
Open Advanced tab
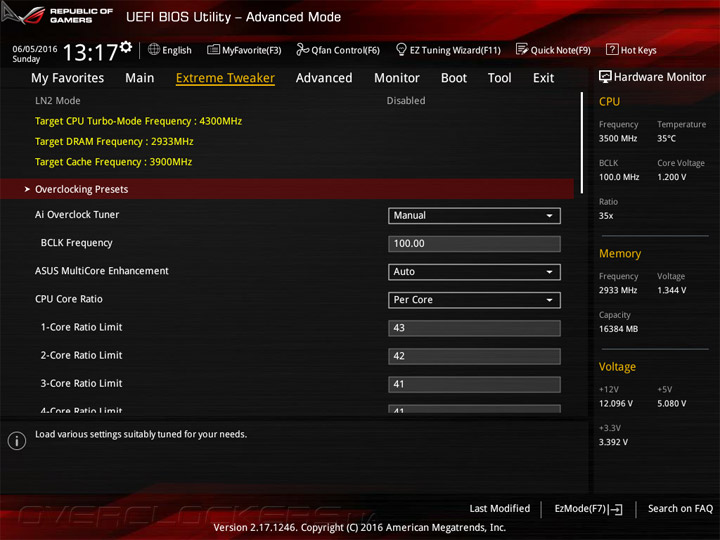coord(324,78)
